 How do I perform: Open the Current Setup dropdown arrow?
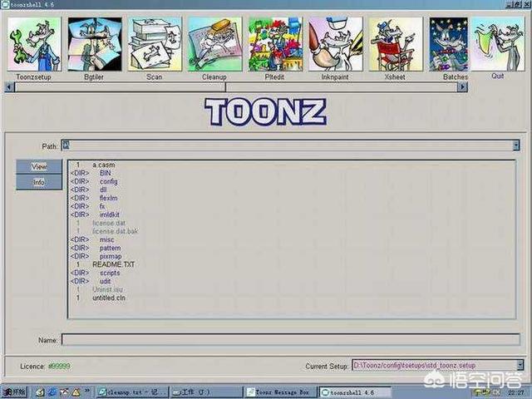coord(520,365)
